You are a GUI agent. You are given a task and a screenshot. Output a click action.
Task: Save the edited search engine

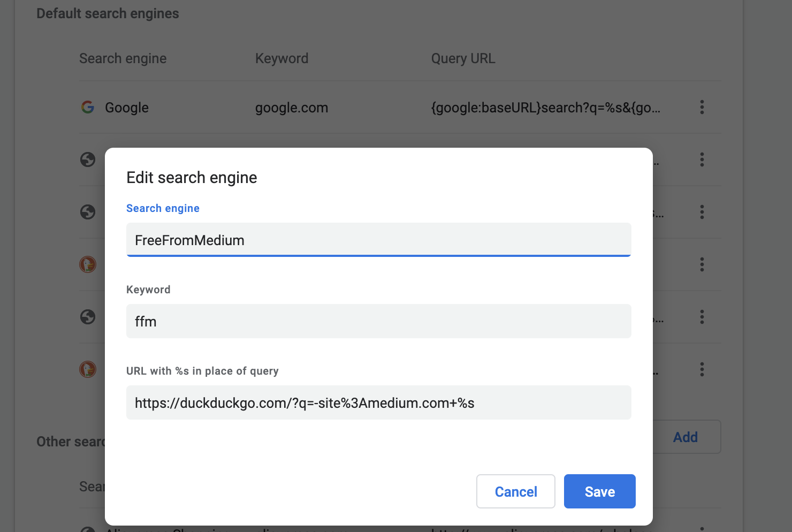[599, 491]
